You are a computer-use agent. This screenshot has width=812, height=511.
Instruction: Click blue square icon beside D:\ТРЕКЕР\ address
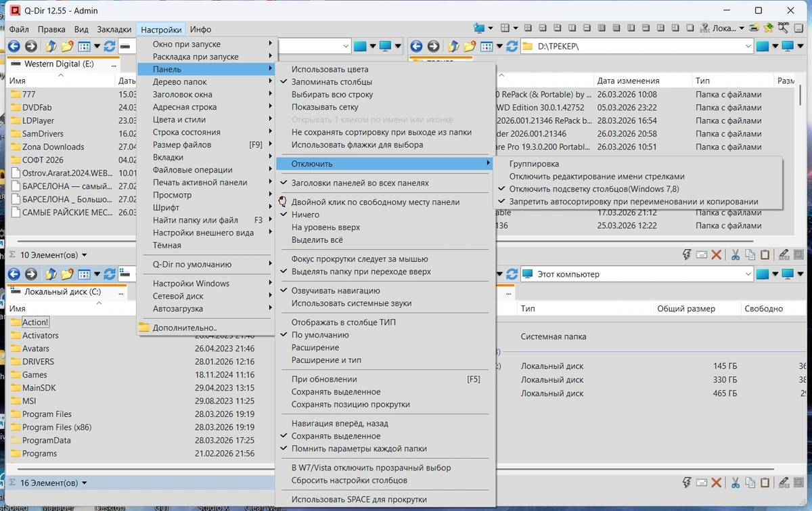(763, 46)
